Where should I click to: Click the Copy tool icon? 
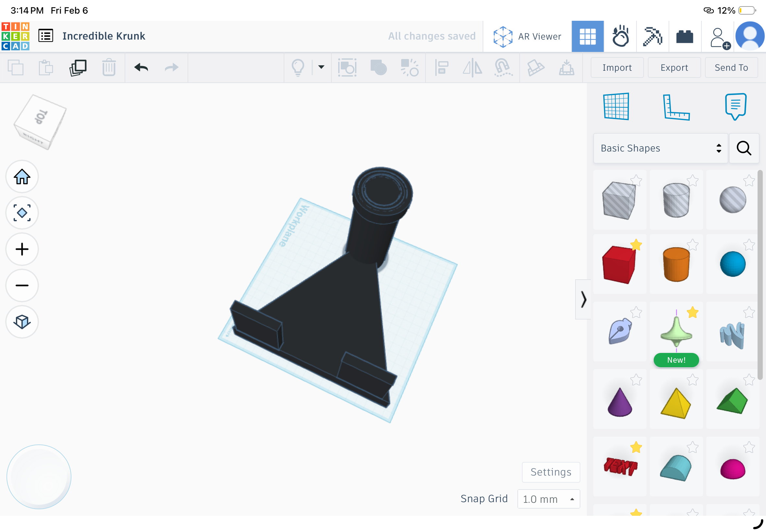coord(16,68)
